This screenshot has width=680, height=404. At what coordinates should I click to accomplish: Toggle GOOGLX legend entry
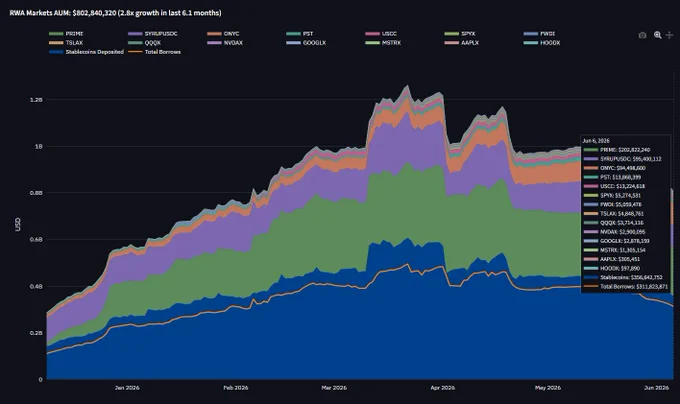(306, 43)
